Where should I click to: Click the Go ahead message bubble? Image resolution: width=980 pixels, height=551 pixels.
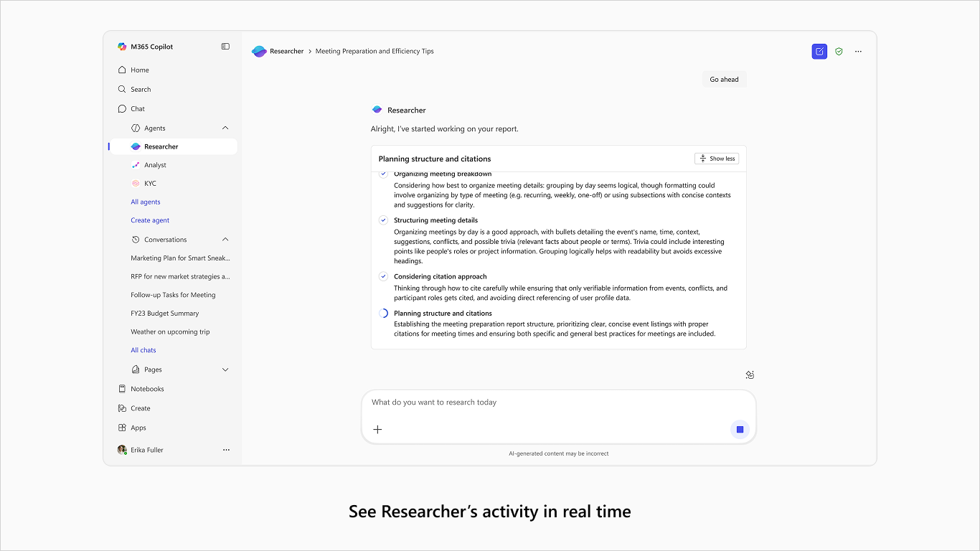coord(724,80)
